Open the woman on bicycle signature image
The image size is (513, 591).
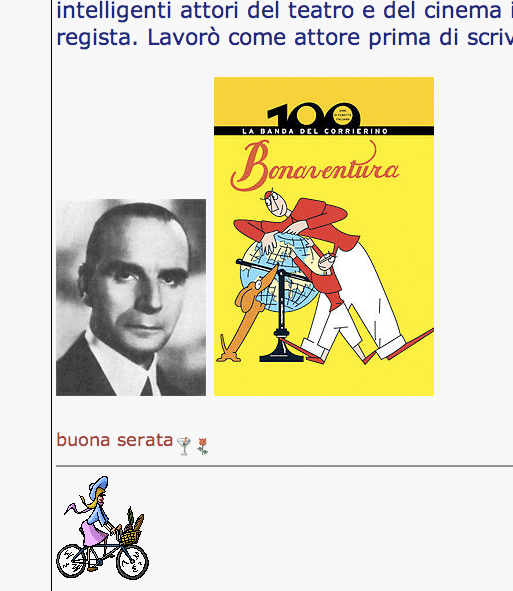coord(103,528)
